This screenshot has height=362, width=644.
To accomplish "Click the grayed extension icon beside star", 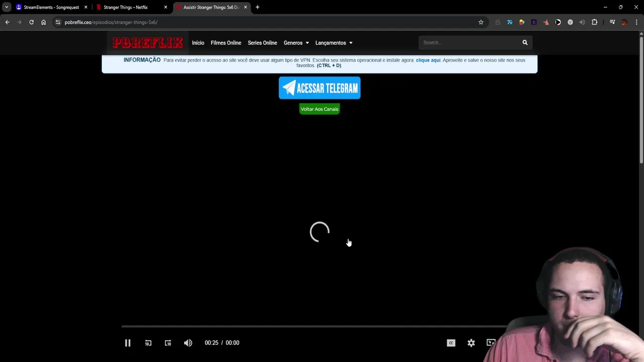I will [x=498, y=22].
